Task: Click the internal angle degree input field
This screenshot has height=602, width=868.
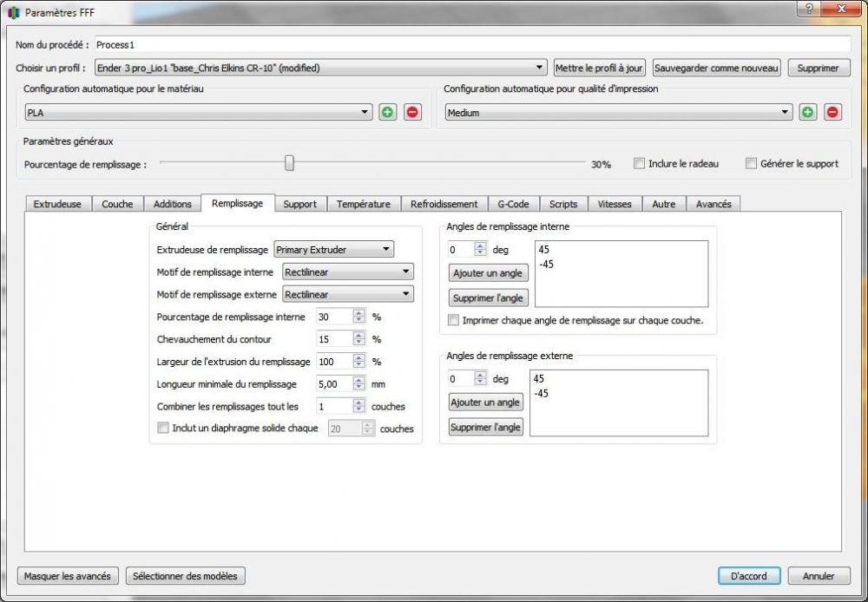Action: 461,250
